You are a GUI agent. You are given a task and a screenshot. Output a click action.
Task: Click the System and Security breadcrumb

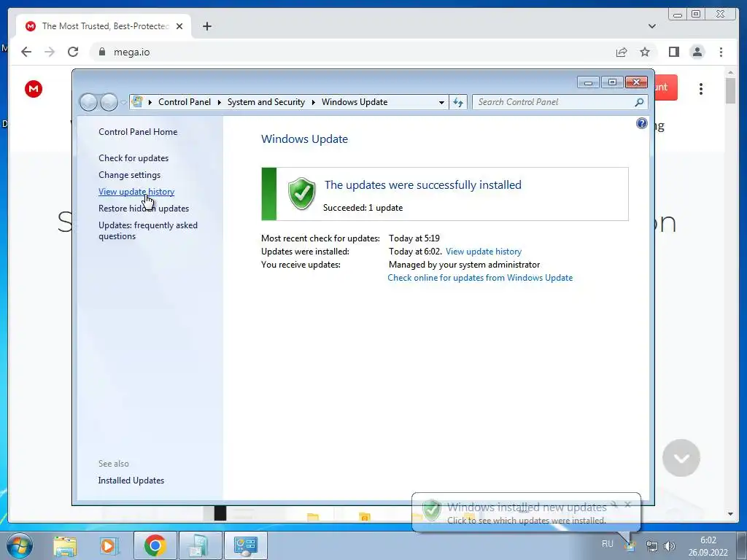point(266,102)
